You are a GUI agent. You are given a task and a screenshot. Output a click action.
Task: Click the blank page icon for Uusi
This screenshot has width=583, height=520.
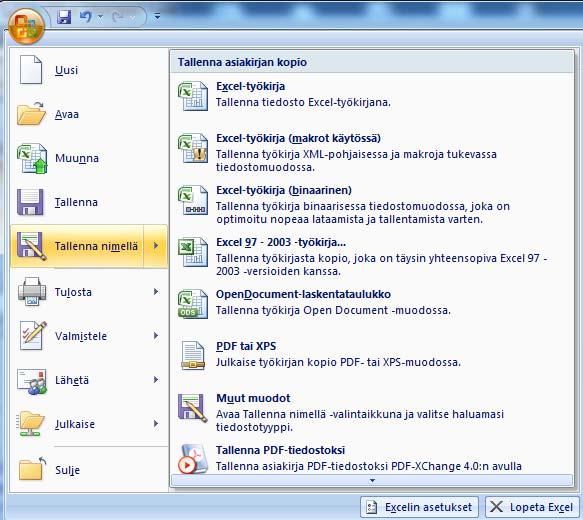tap(31, 70)
